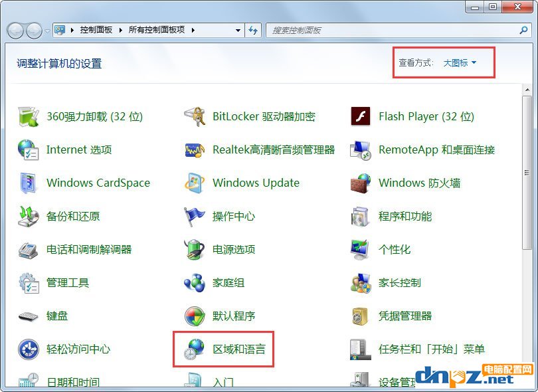Expand address bar history dropdown arrow
This screenshot has width=538, height=392.
pos(238,30)
